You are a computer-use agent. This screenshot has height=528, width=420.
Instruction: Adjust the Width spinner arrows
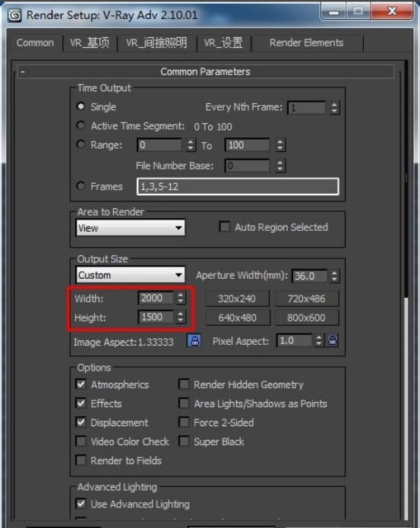(x=181, y=298)
